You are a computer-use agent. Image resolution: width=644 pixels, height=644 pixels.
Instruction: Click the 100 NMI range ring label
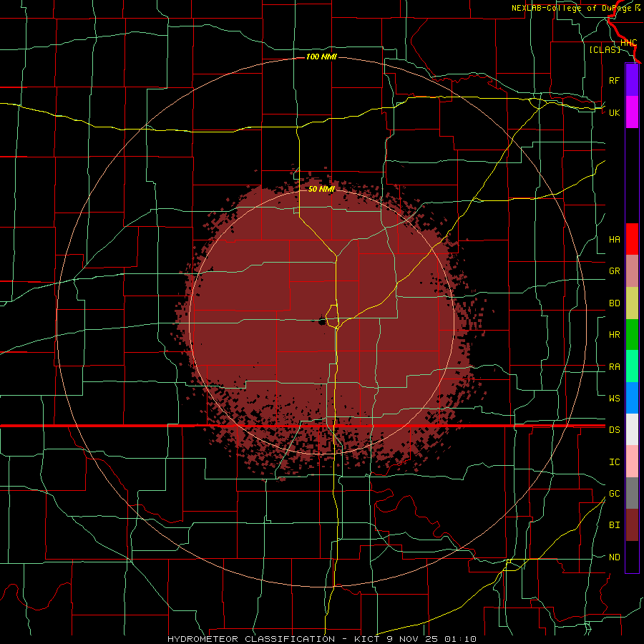point(321,57)
